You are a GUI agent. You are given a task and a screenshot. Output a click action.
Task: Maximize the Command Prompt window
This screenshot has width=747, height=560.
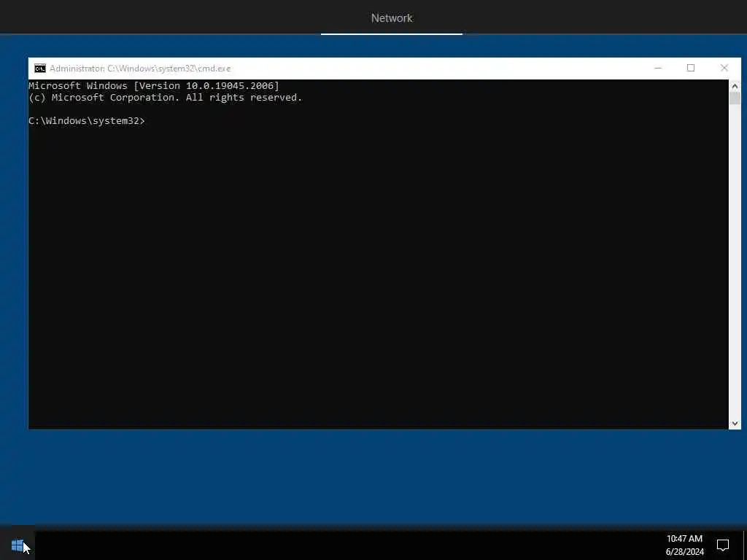coord(691,68)
